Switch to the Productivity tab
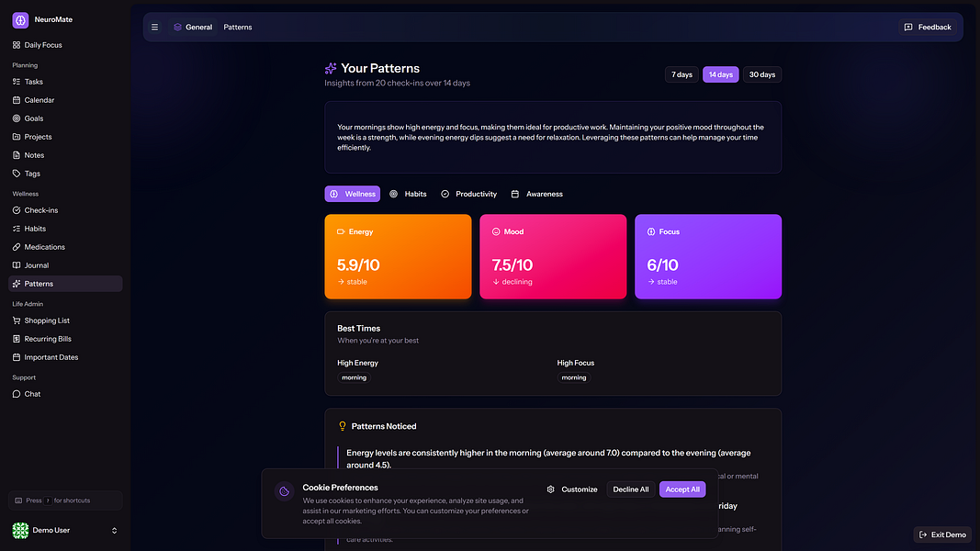 coord(468,195)
